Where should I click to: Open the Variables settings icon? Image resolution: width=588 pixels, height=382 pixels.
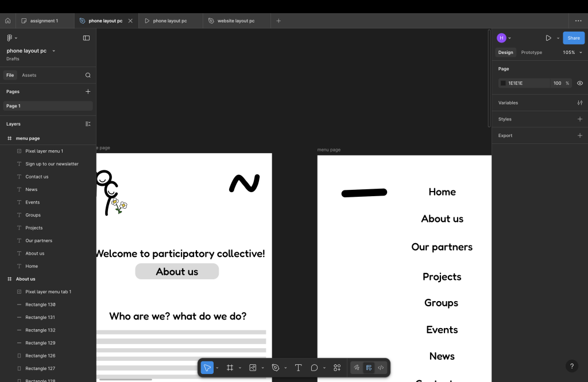click(x=579, y=103)
